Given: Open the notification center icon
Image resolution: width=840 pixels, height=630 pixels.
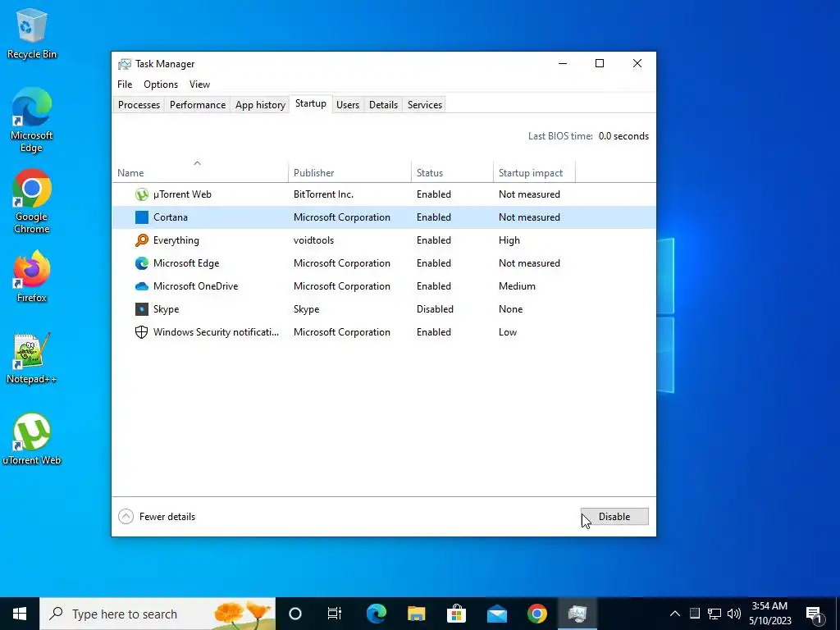Looking at the screenshot, I should coord(814,614).
